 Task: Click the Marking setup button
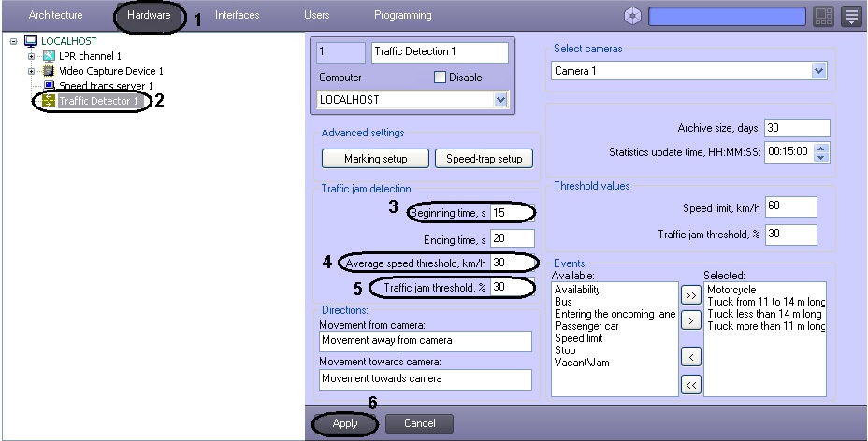(x=375, y=159)
